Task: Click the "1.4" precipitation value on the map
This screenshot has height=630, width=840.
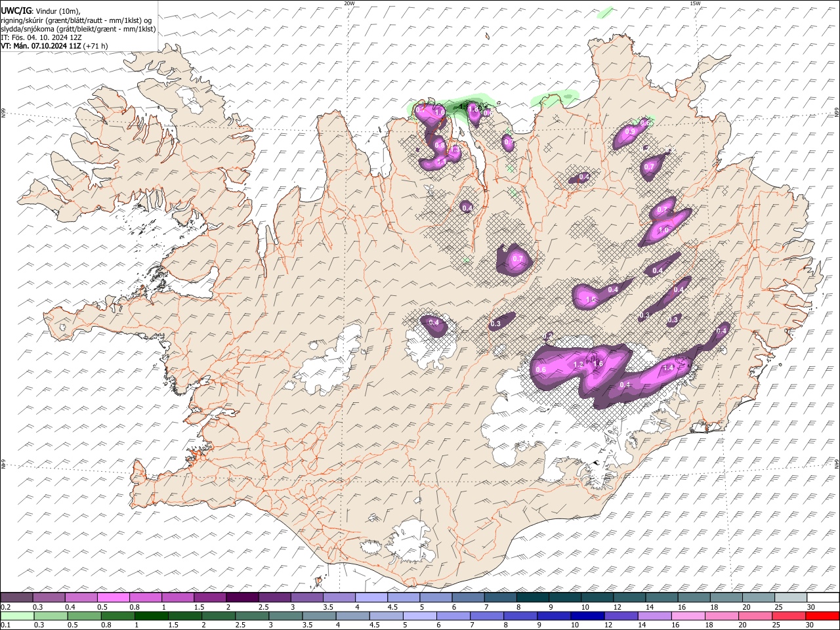Action: click(668, 368)
